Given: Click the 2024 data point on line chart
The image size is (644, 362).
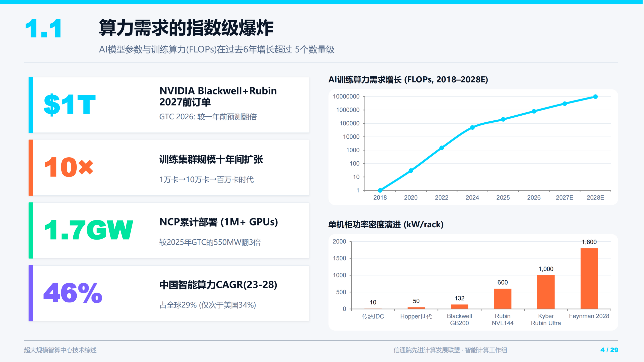Looking at the screenshot, I should 473,127.
